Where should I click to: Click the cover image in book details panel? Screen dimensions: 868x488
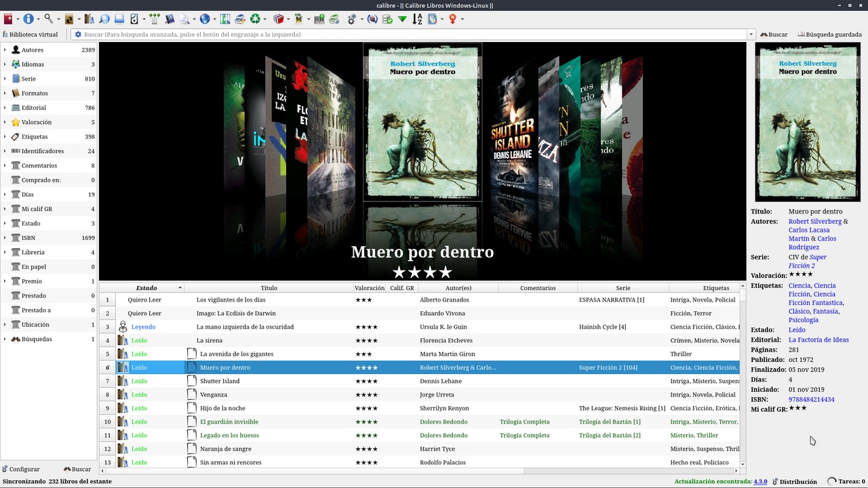[x=807, y=122]
